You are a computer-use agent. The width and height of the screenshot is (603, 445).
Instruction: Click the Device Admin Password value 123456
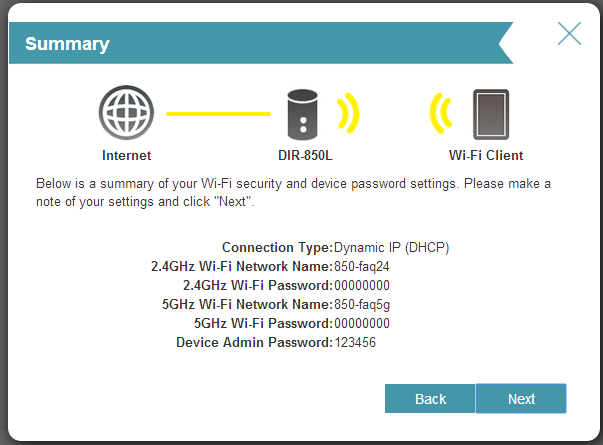[x=355, y=342]
